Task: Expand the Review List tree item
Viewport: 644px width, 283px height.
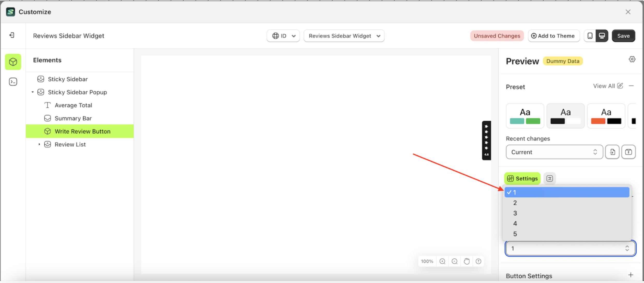Action: [39, 144]
